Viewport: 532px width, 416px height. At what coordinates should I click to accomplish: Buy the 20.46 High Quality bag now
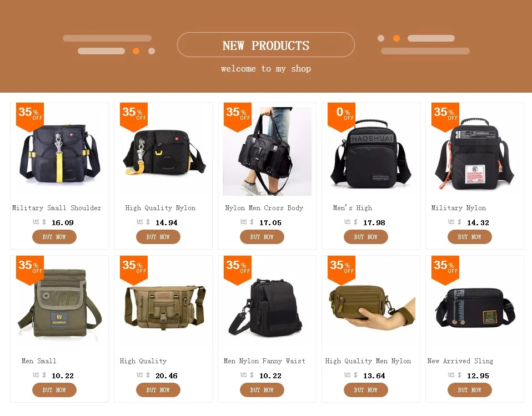coord(158,390)
